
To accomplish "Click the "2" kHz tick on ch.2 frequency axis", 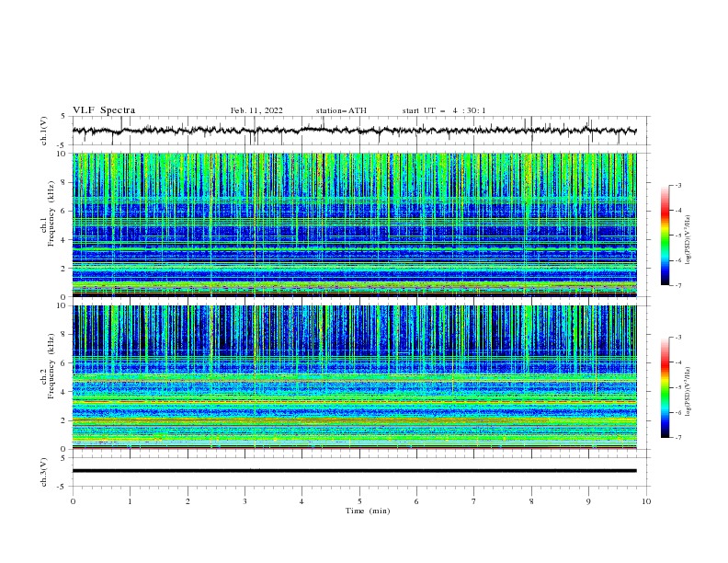I will pos(63,420).
